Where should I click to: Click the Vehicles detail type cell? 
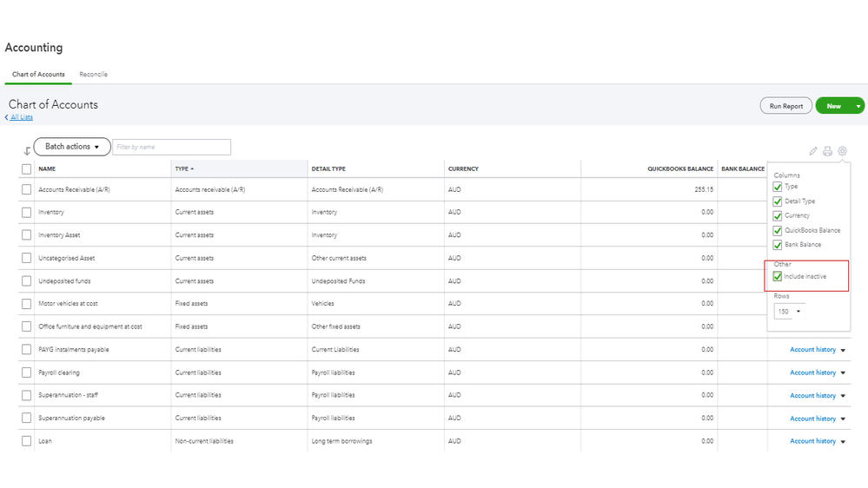click(322, 304)
